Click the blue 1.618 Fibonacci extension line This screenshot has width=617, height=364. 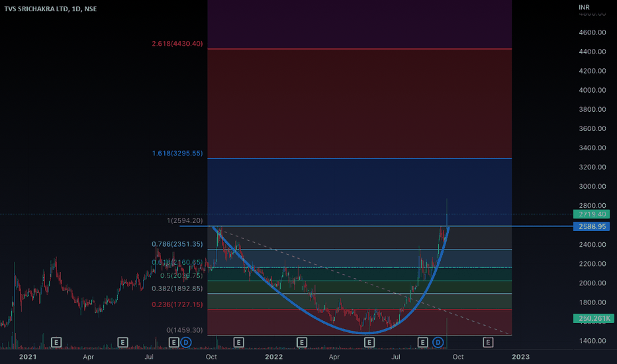coord(359,158)
